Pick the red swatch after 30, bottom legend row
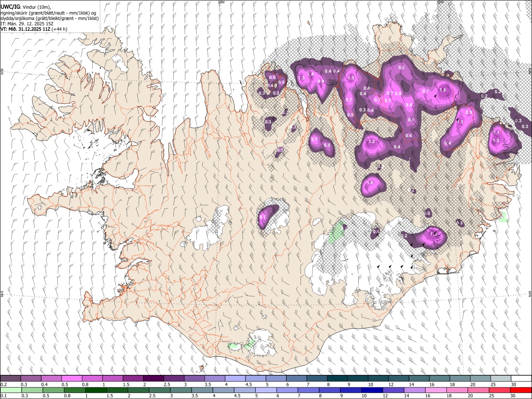This screenshot has height=399, width=532. tap(521, 390)
